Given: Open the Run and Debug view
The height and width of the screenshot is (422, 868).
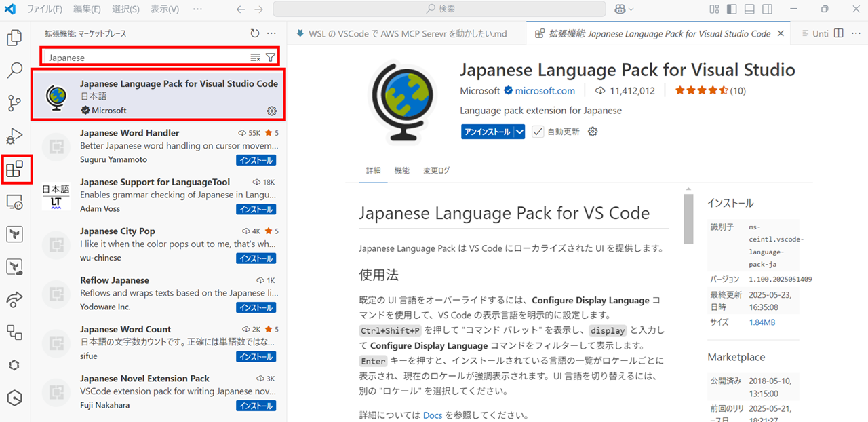Looking at the screenshot, I should point(14,136).
